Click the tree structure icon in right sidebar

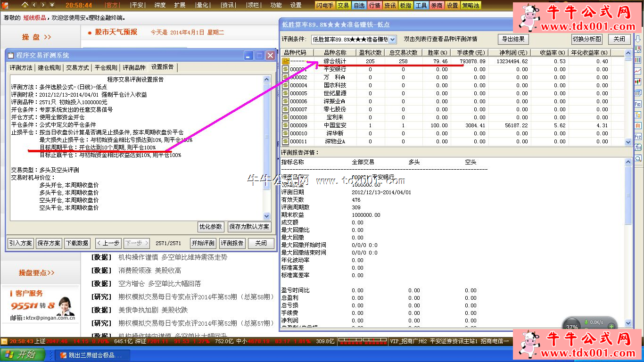638,115
